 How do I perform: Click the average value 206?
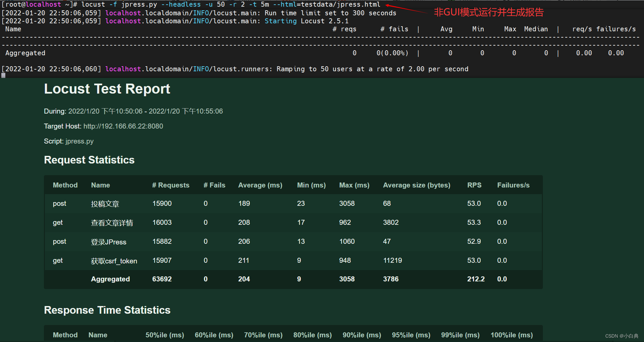tap(244, 241)
